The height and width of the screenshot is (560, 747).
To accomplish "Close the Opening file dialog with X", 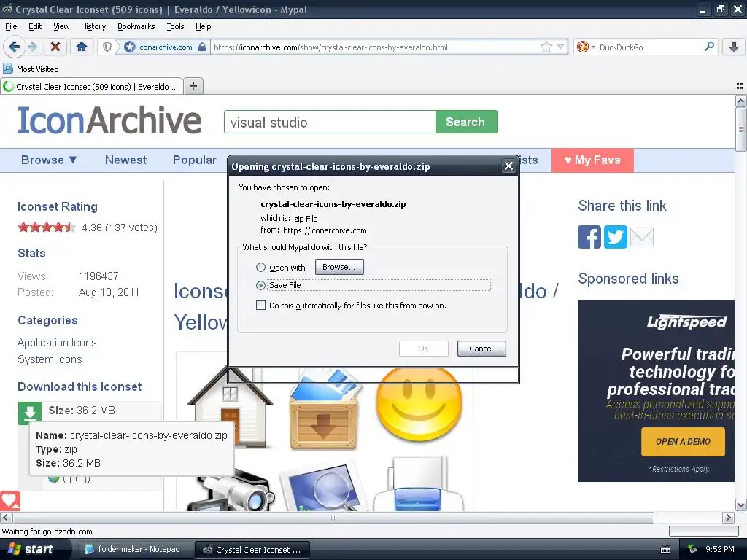I will (x=508, y=166).
